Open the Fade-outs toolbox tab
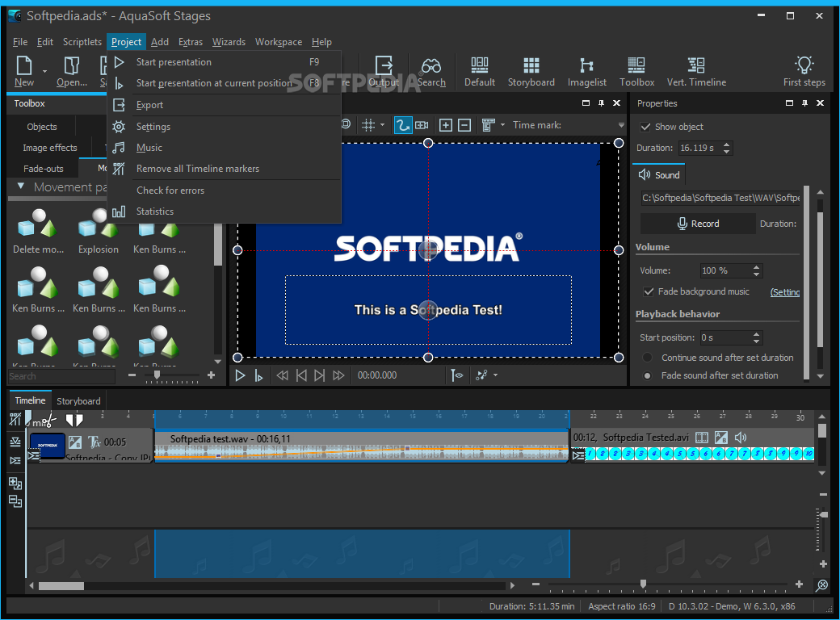840x620 pixels. pyautogui.click(x=44, y=169)
